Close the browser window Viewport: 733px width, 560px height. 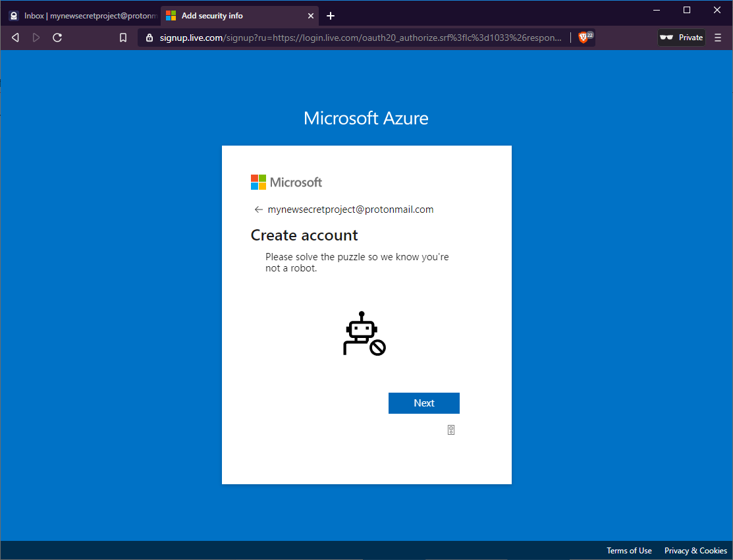[717, 10]
